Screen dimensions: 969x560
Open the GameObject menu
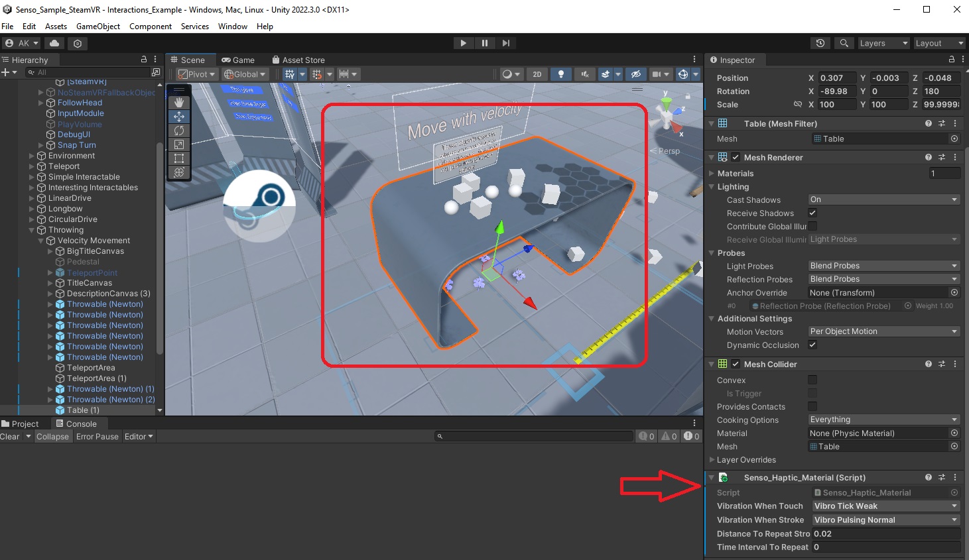(x=98, y=26)
